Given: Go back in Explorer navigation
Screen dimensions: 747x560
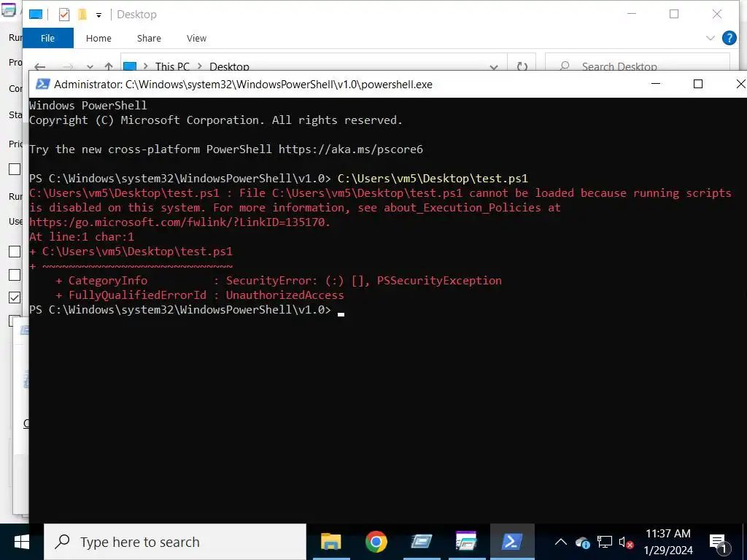Looking at the screenshot, I should pyautogui.click(x=40, y=66).
